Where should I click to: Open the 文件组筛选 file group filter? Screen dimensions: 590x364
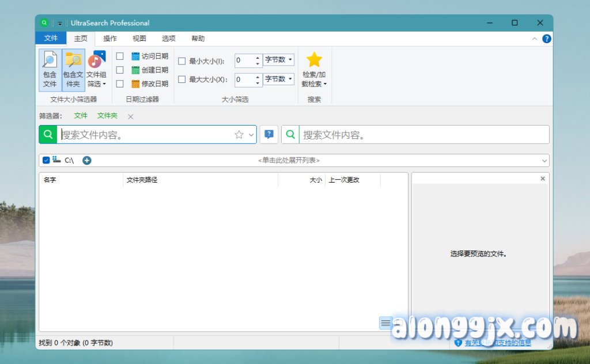tap(96, 70)
